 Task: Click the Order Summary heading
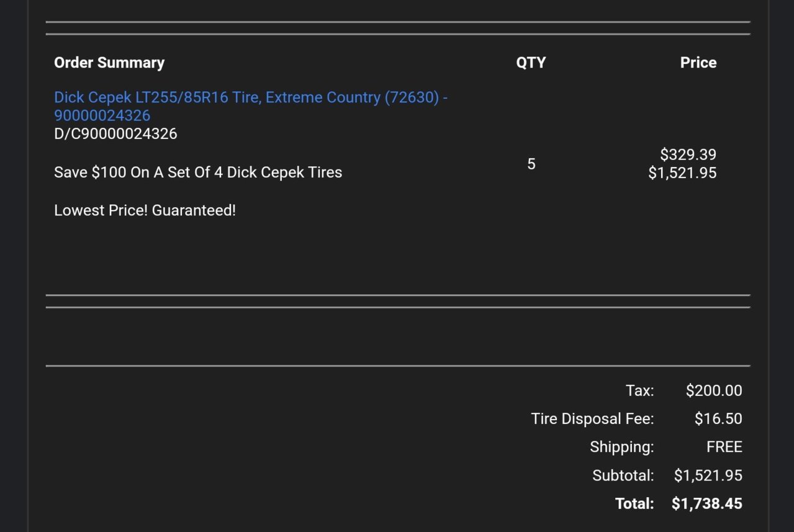(109, 63)
